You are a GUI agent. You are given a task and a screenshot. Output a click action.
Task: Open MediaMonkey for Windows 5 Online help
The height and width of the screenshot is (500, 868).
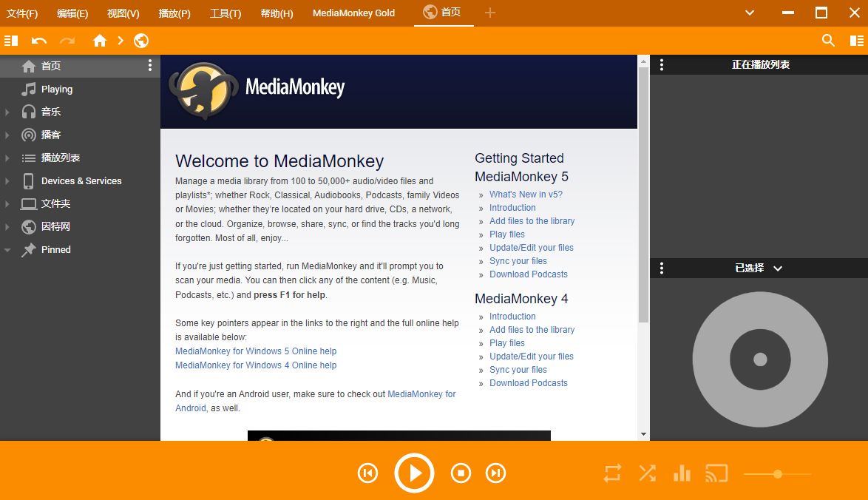256,351
